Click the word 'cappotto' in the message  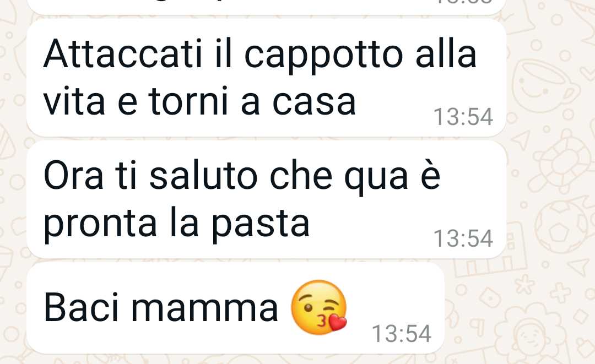coord(323,56)
